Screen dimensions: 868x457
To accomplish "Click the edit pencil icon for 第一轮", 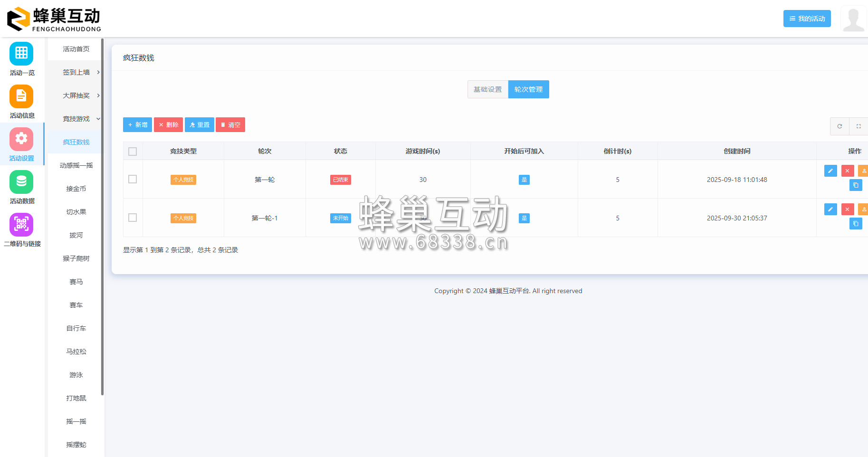I will [830, 171].
